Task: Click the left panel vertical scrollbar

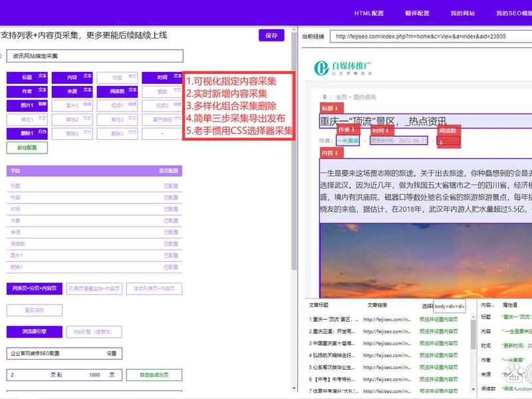Action: click(x=294, y=151)
